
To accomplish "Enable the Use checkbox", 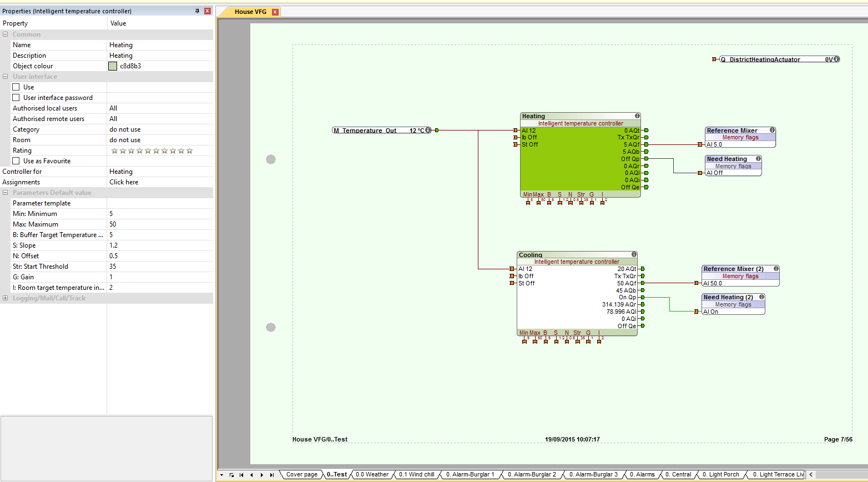I will tap(16, 87).
